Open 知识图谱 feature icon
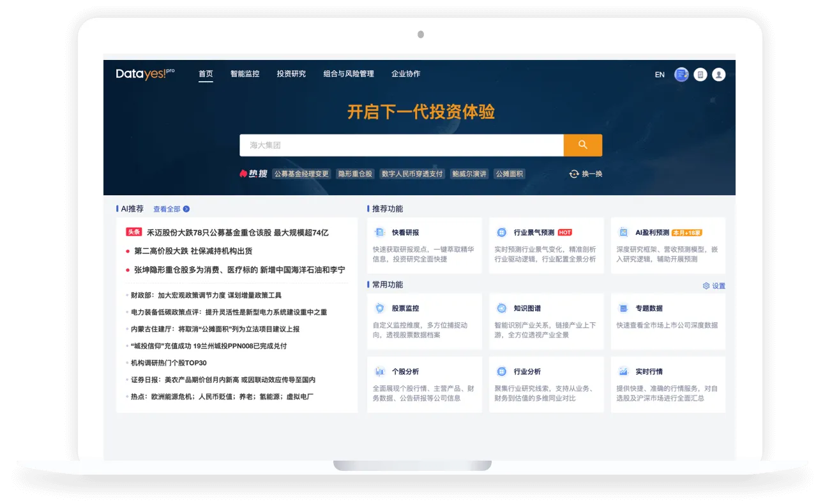This screenshot has height=504, width=825. pos(501,308)
